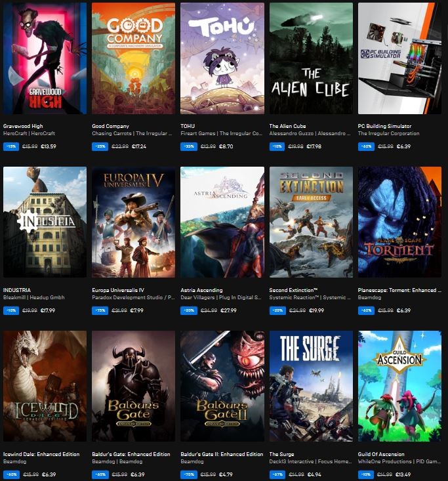Click the Baldur's Gate II: Enhanced Edition title
The width and height of the screenshot is (448, 481).
(222, 454)
